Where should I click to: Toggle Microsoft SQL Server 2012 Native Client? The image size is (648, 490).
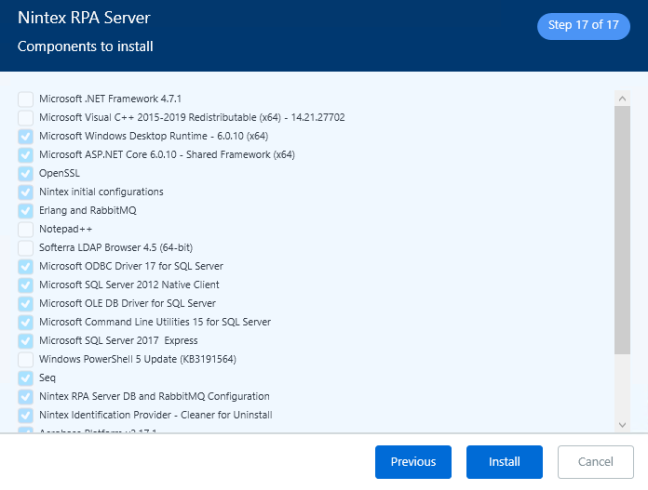point(26,285)
